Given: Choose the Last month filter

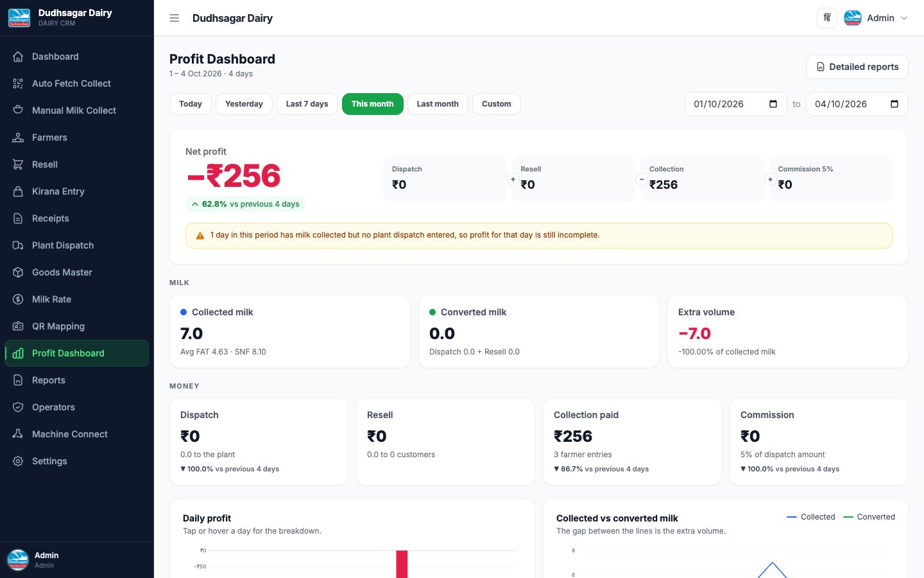Looking at the screenshot, I should tap(438, 104).
